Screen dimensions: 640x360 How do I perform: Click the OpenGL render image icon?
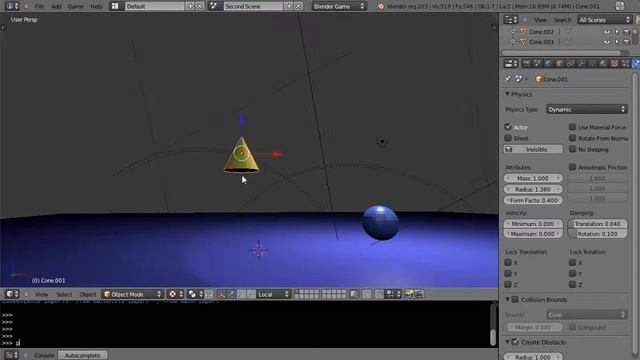409,294
